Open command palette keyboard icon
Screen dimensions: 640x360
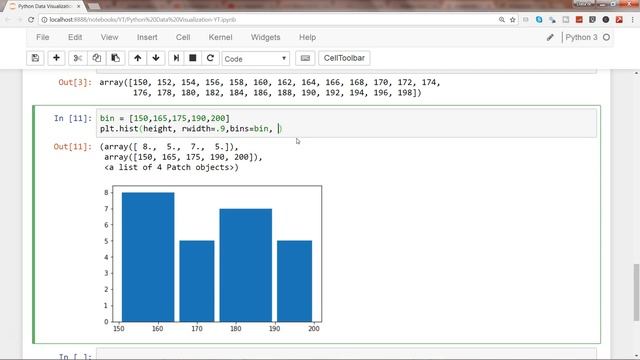(305, 58)
